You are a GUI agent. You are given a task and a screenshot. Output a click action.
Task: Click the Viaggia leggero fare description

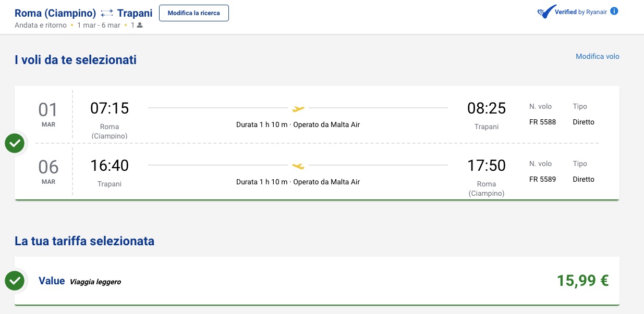coord(95,282)
